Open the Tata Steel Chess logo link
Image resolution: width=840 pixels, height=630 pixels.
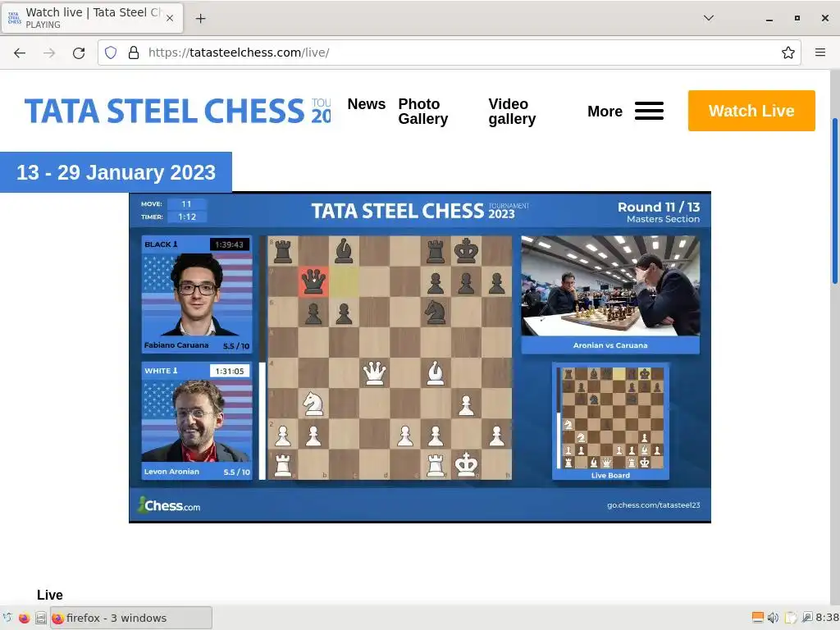point(178,111)
